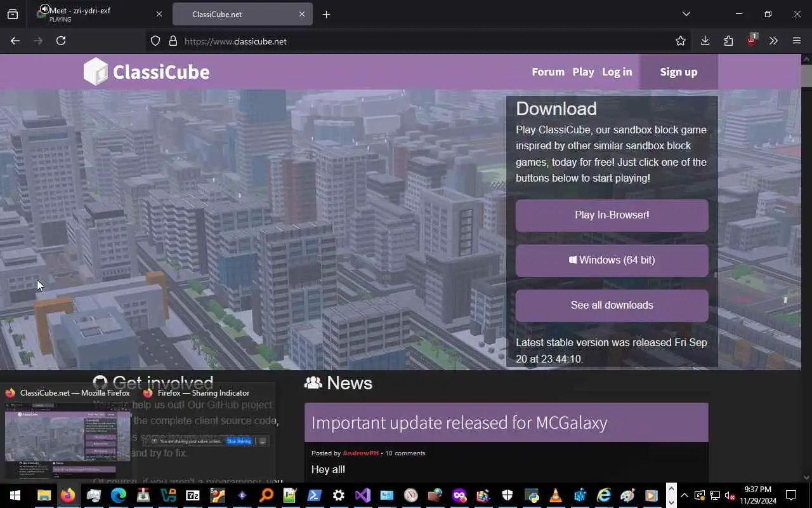Open the Firefox extensions puzzle icon
The width and height of the screenshot is (812, 508).
[x=728, y=41]
